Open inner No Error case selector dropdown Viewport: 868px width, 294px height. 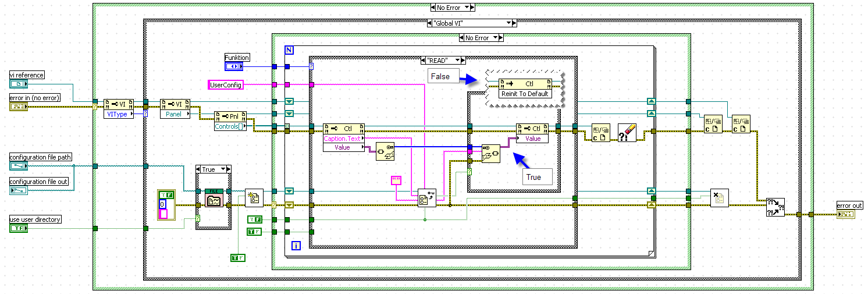(497, 38)
